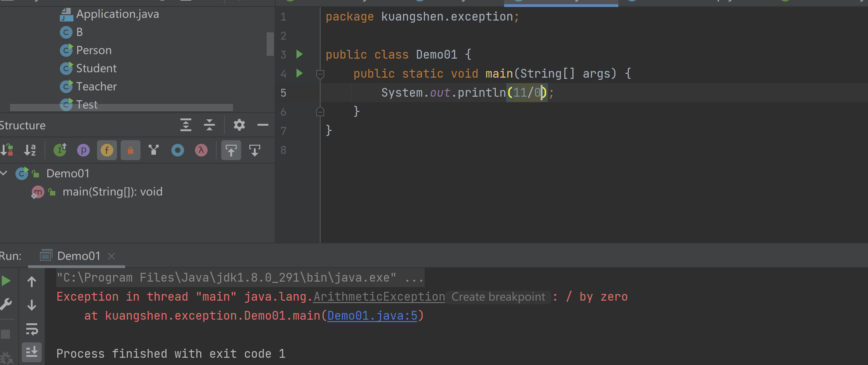The height and width of the screenshot is (365, 868).
Task: Click Create breakpoint hint in console
Action: coord(498,297)
